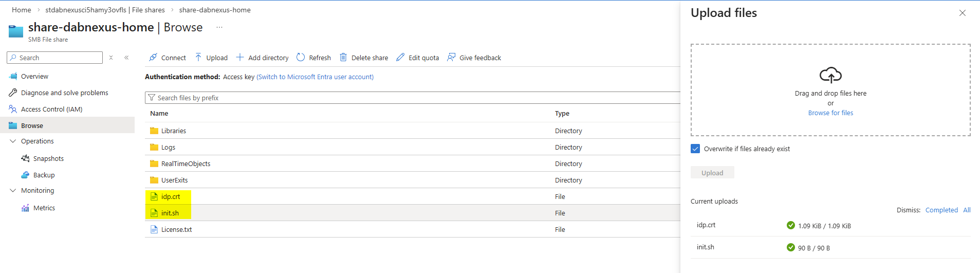Open the Overview menu item
The image size is (980, 273).
pos(34,77)
